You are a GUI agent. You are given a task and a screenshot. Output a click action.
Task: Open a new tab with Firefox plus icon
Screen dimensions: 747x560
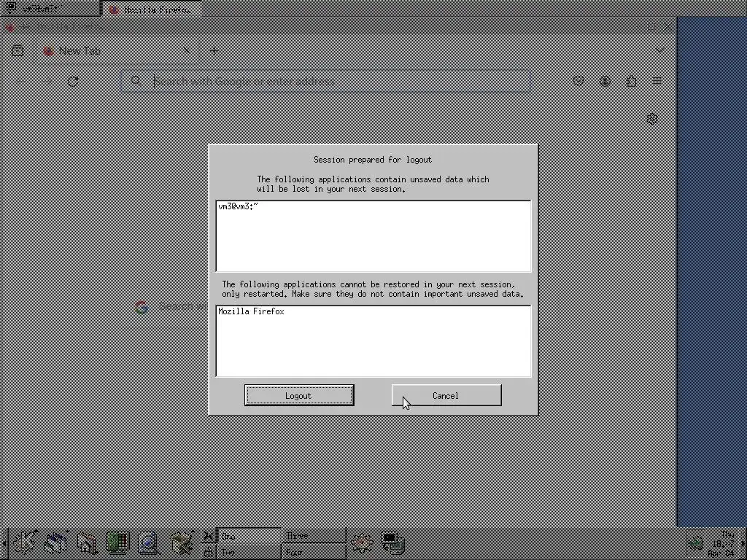(214, 50)
